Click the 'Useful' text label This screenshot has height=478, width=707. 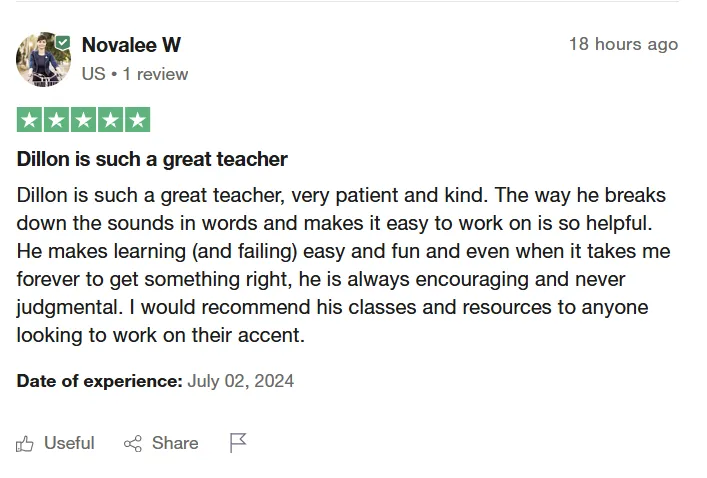[x=69, y=443]
